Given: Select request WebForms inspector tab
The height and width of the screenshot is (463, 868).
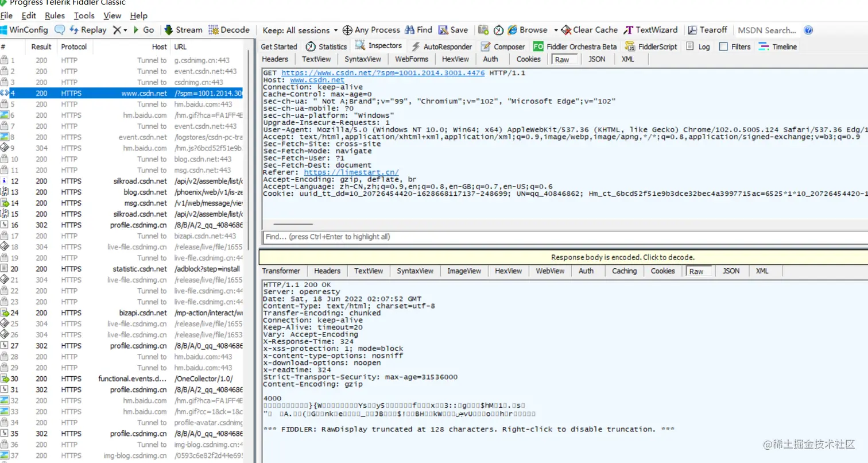Looking at the screenshot, I should pyautogui.click(x=412, y=59).
